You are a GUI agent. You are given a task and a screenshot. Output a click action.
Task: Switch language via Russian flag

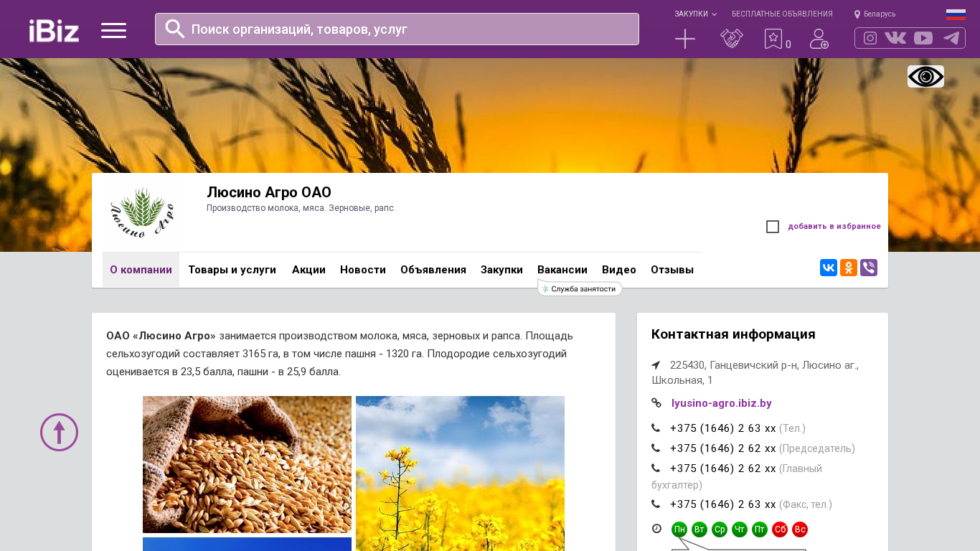tap(956, 14)
